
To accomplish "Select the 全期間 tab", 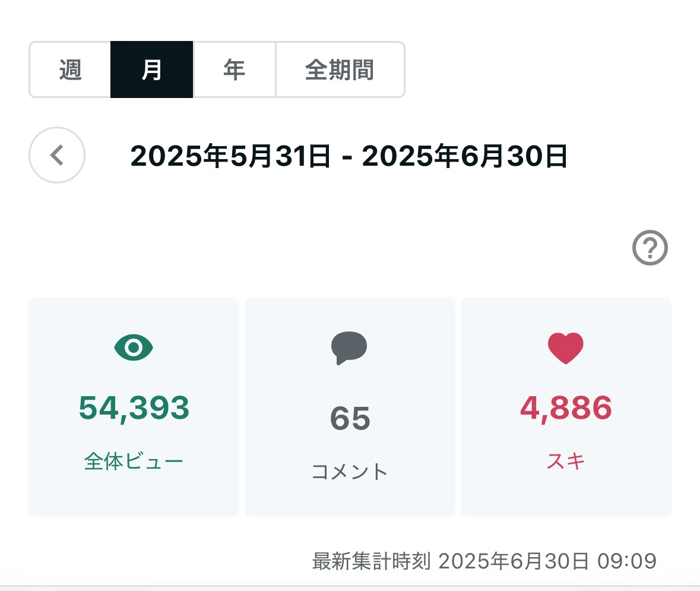I will point(340,69).
